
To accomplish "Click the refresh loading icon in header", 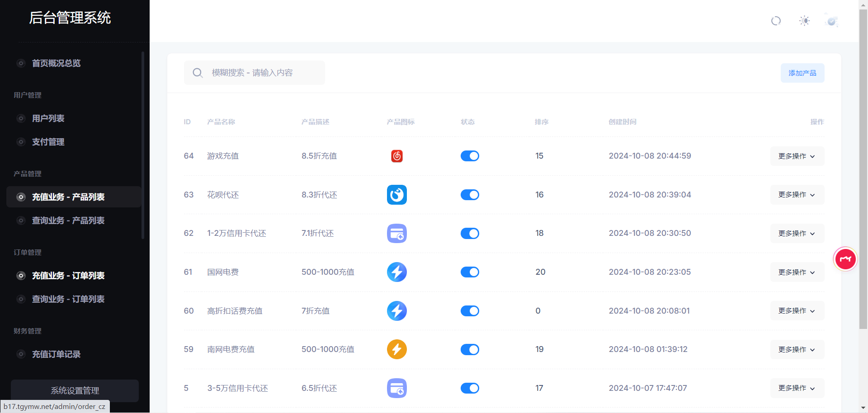I will pyautogui.click(x=776, y=21).
